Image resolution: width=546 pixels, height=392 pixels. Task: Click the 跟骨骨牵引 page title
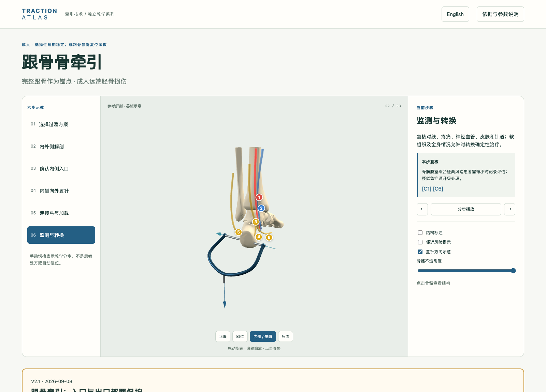point(62,62)
